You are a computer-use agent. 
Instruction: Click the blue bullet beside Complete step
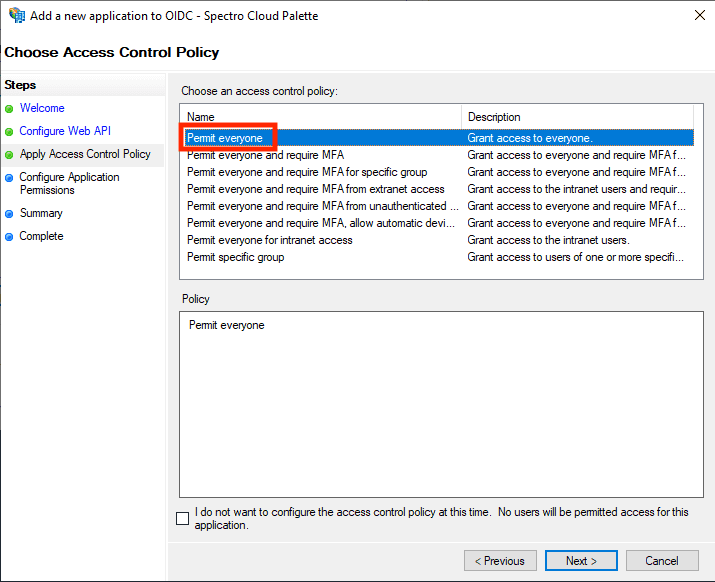pyautogui.click(x=9, y=237)
